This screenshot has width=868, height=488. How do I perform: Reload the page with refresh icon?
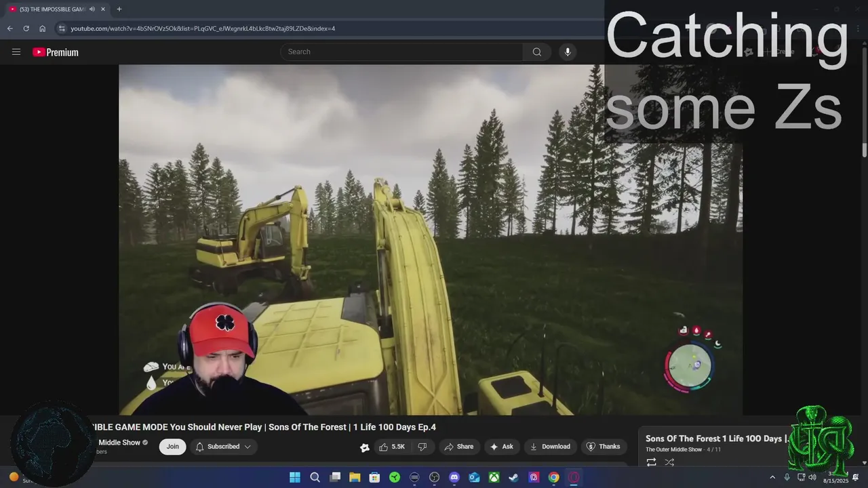(26, 28)
